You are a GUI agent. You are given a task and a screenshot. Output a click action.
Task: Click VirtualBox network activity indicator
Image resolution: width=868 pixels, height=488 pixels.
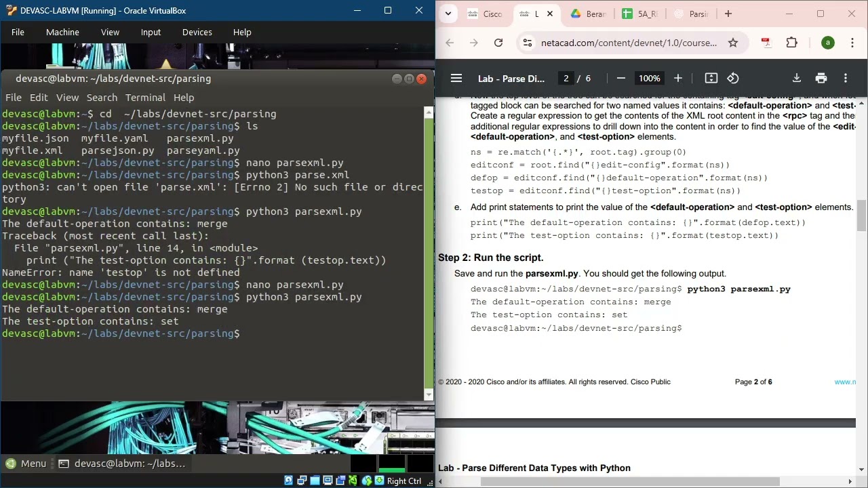pyautogui.click(x=302, y=481)
